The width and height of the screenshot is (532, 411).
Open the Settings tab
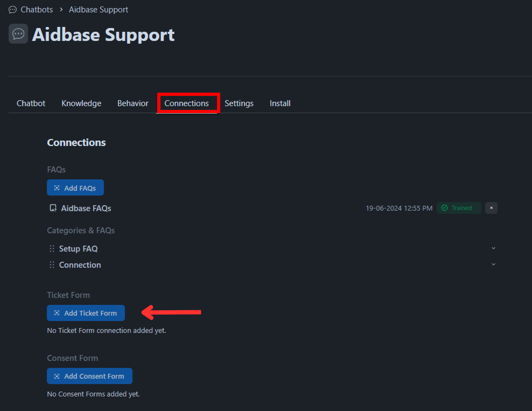click(x=239, y=103)
